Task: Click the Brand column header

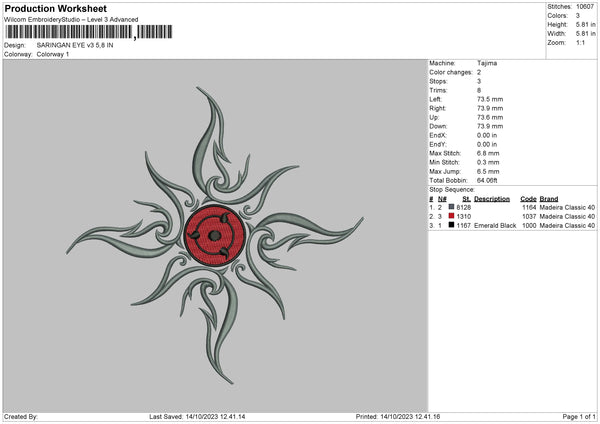Action: pos(549,199)
